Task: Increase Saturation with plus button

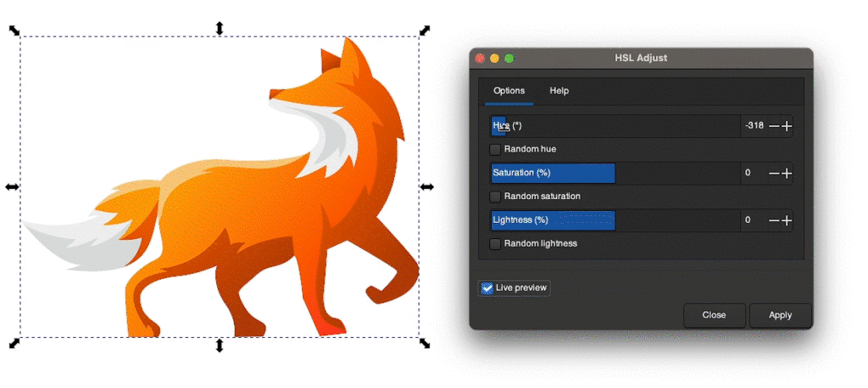Action: pyautogui.click(x=787, y=173)
